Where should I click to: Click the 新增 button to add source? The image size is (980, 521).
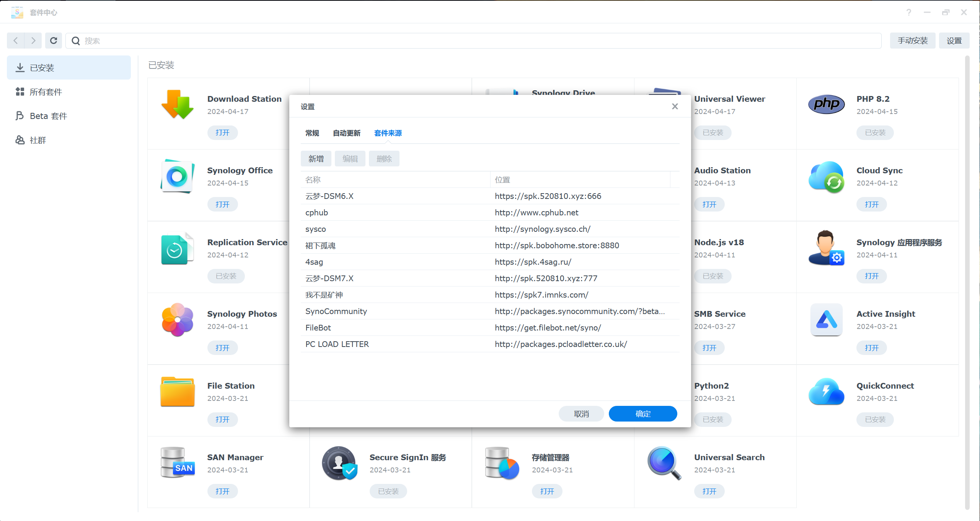[x=316, y=159]
